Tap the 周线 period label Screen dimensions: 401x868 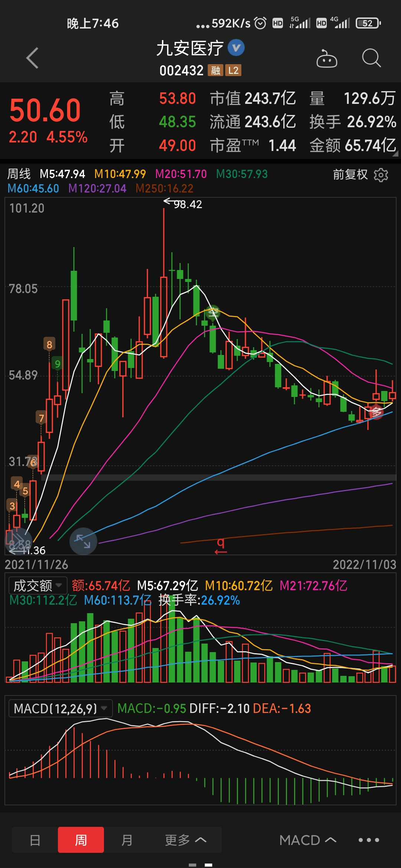pyautogui.click(x=19, y=174)
